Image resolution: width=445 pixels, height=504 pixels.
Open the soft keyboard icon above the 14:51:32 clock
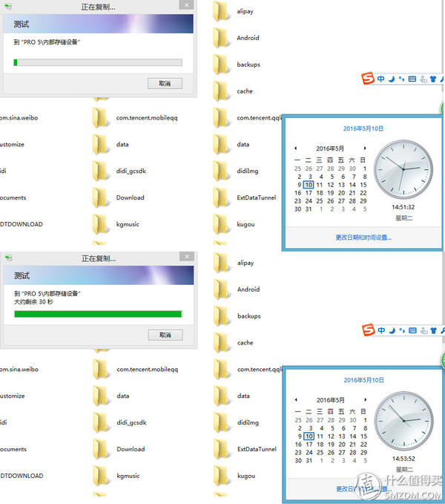tap(412, 79)
